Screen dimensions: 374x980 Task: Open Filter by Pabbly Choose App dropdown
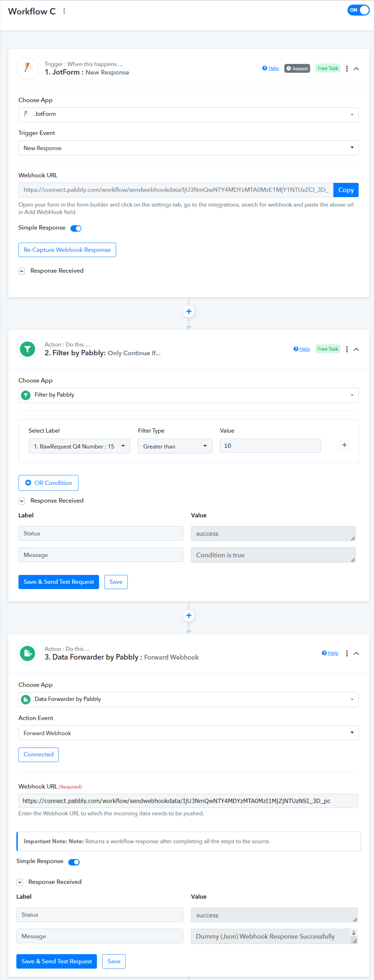(188, 395)
